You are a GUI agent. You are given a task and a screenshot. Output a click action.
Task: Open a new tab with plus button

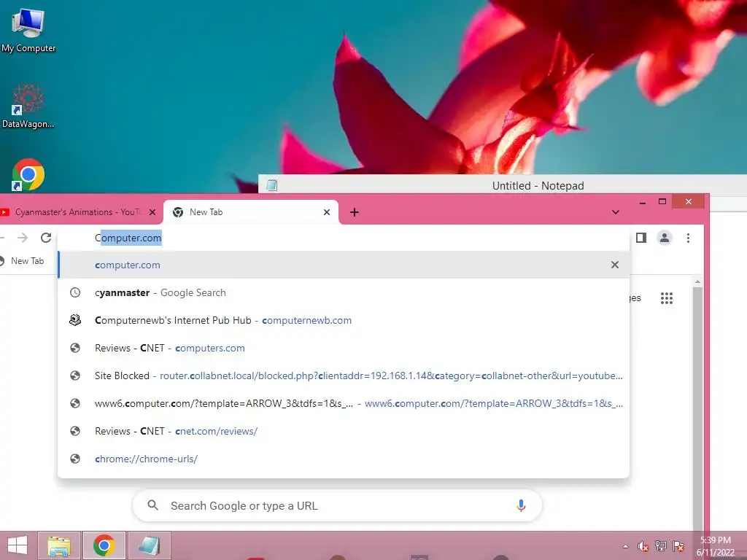click(355, 212)
